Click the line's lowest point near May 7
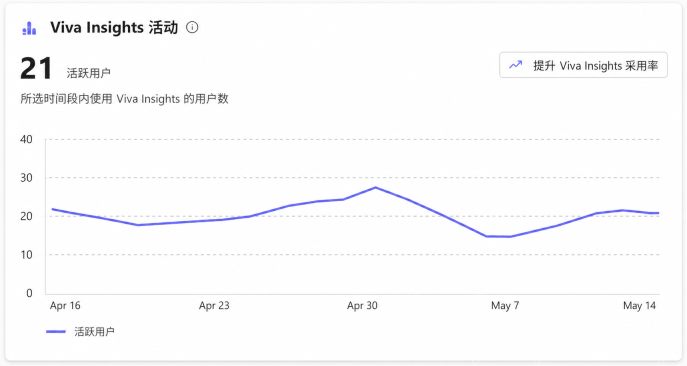Viewport: 687px width, 366px height. coord(510,237)
